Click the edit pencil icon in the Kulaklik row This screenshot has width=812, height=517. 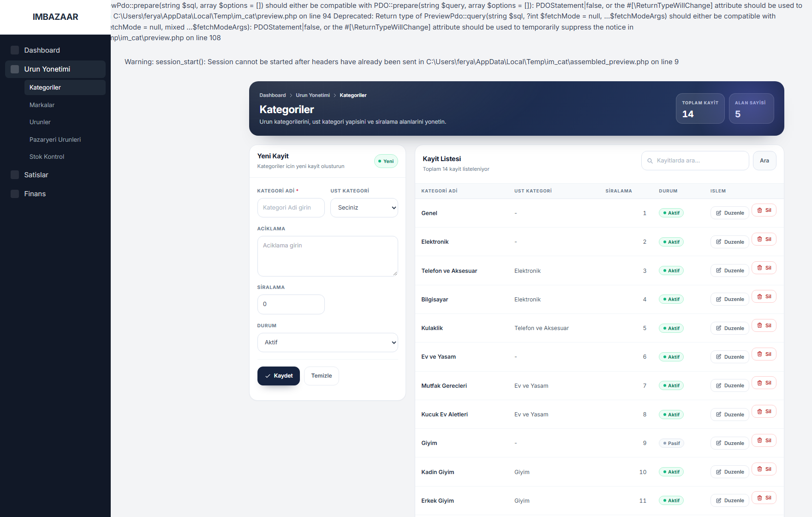(x=719, y=328)
